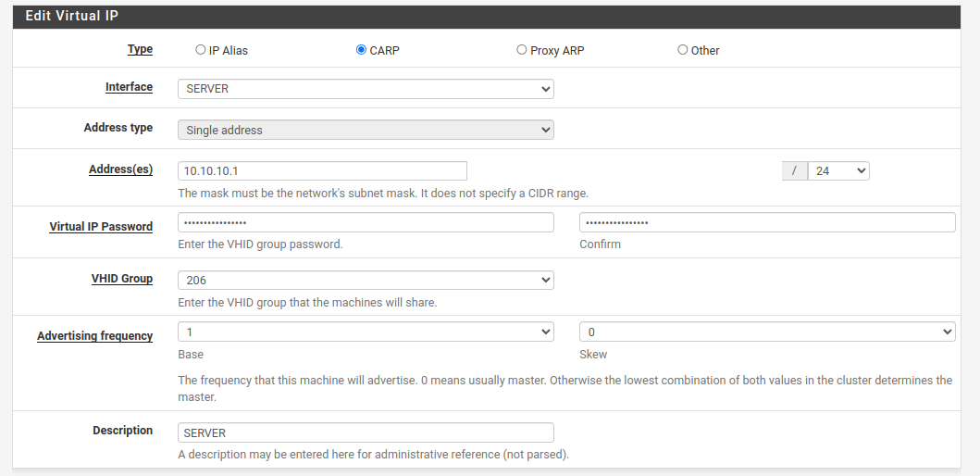Select the IP Alias radio button
Screen dimensions: 980x476
pos(200,49)
